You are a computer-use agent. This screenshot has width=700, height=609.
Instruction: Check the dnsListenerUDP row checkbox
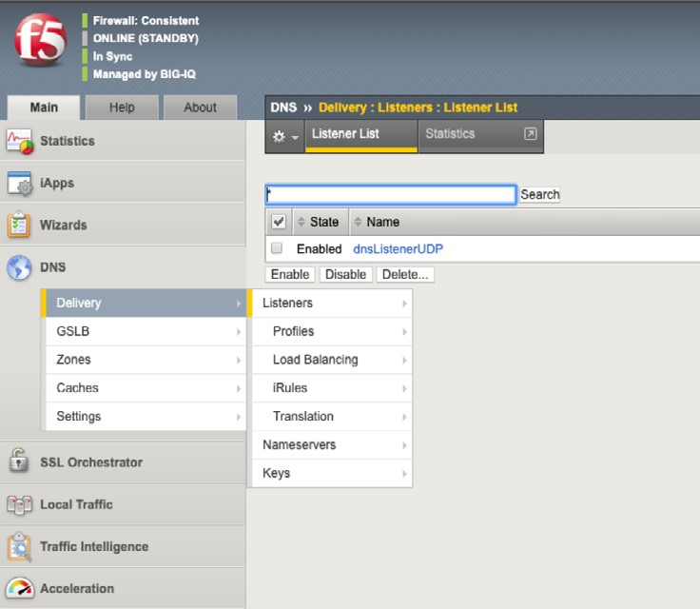pos(277,248)
